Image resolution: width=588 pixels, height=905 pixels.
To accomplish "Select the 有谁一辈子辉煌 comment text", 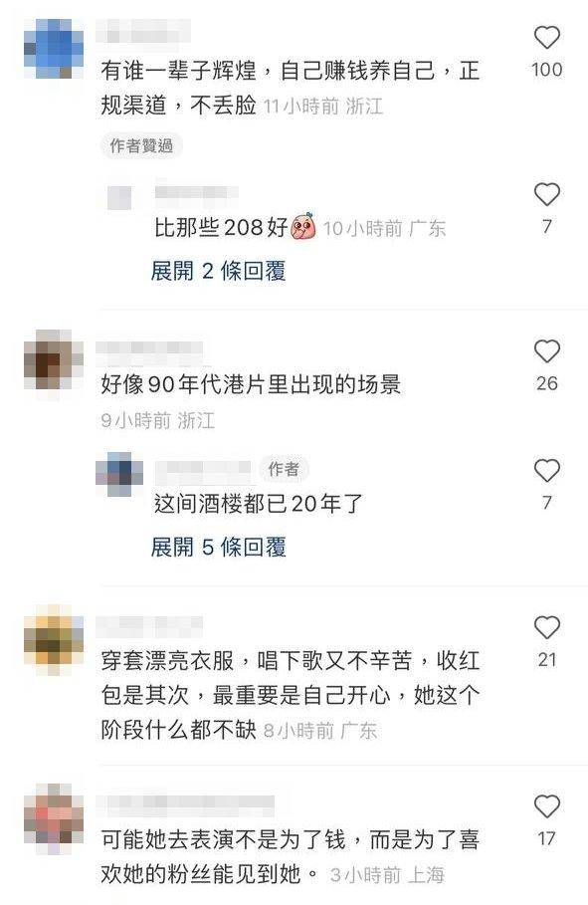I will point(291,88).
